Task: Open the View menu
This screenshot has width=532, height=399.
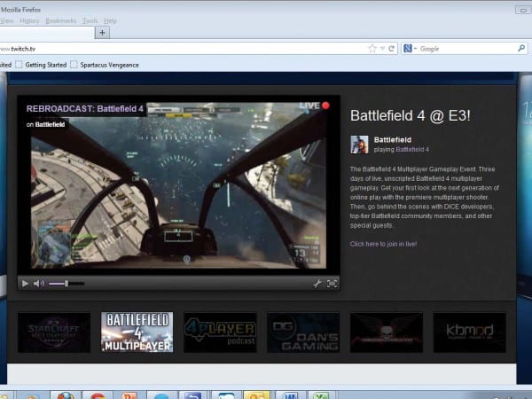Action: point(7,20)
